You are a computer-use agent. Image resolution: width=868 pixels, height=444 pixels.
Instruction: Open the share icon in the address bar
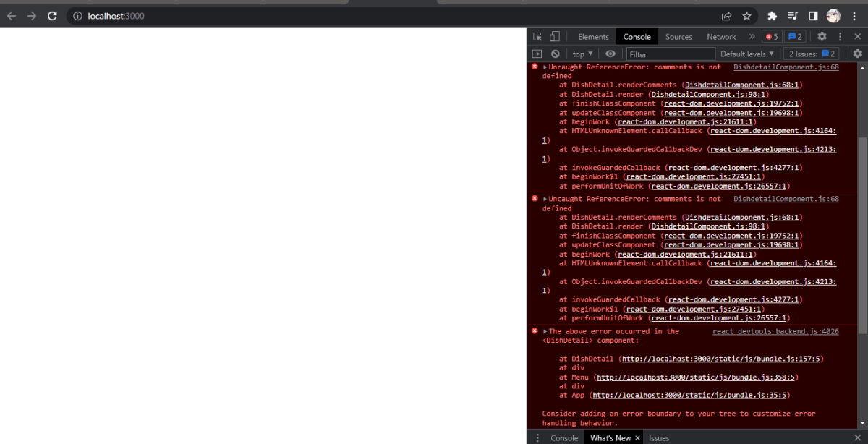[726, 15]
